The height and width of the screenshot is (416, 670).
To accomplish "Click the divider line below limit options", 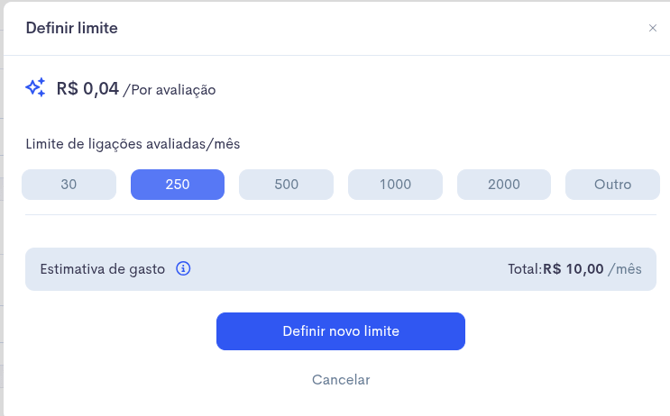I will tap(341, 214).
